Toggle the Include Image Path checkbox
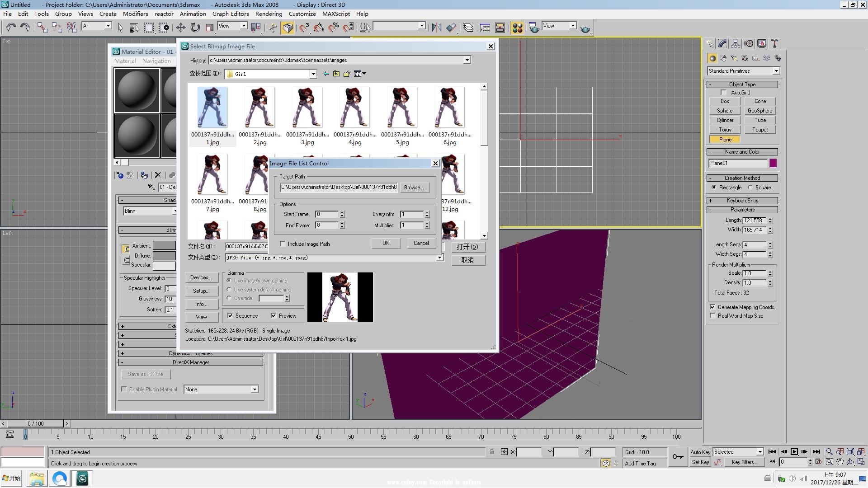The height and width of the screenshot is (488, 868). click(x=283, y=244)
